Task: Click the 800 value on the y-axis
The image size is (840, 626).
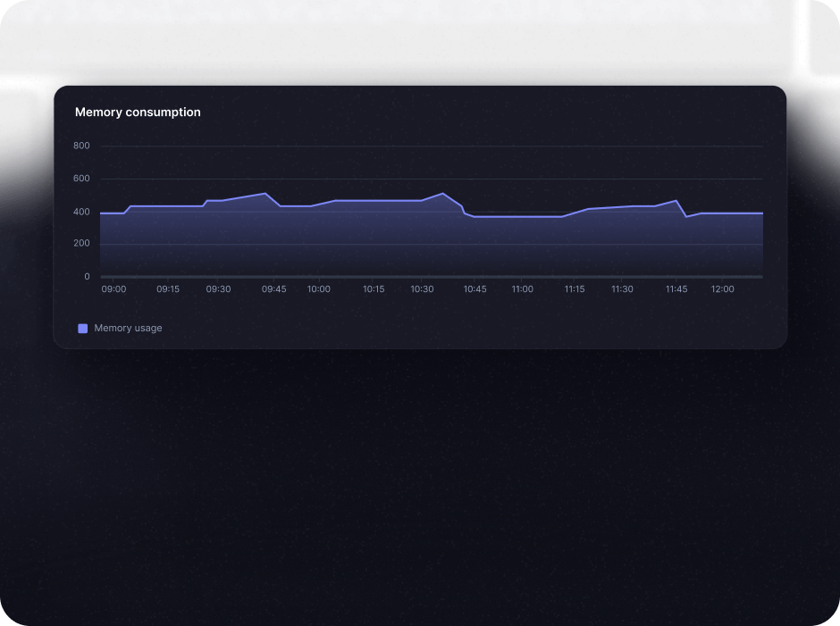Action: [x=81, y=146]
